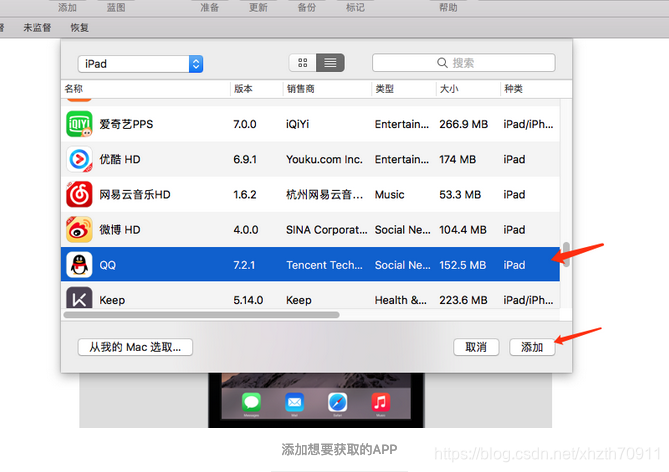Click Music icon on iPad preview
This screenshot has width=669, height=472.
pyautogui.click(x=381, y=402)
